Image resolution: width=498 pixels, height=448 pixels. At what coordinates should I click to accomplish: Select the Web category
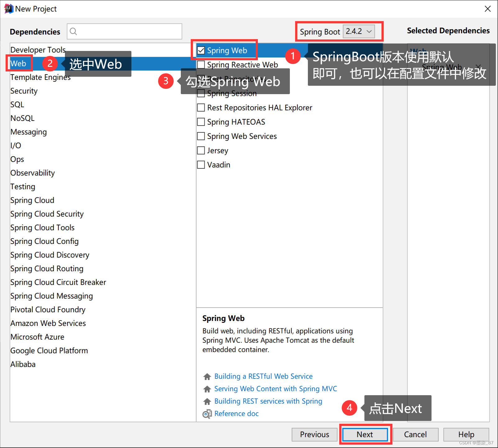[103, 63]
